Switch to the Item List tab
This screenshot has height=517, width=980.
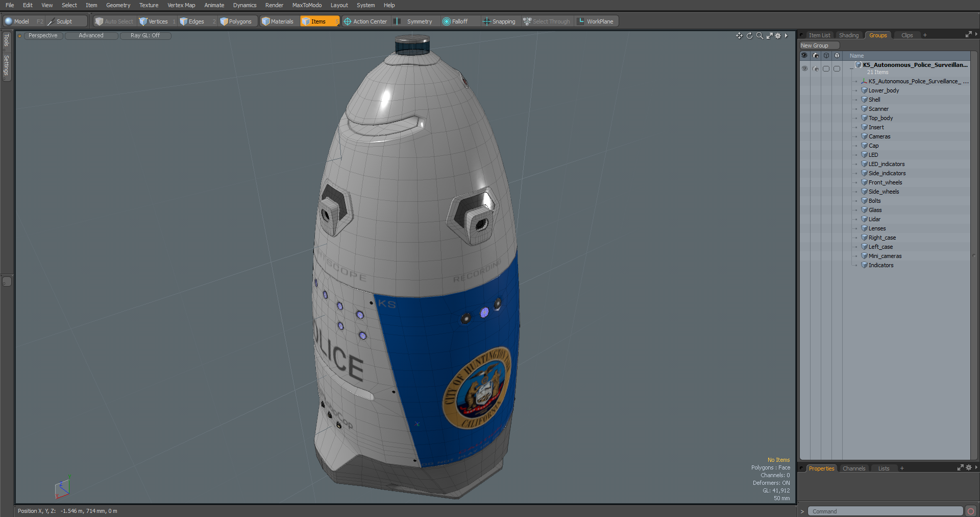click(819, 35)
